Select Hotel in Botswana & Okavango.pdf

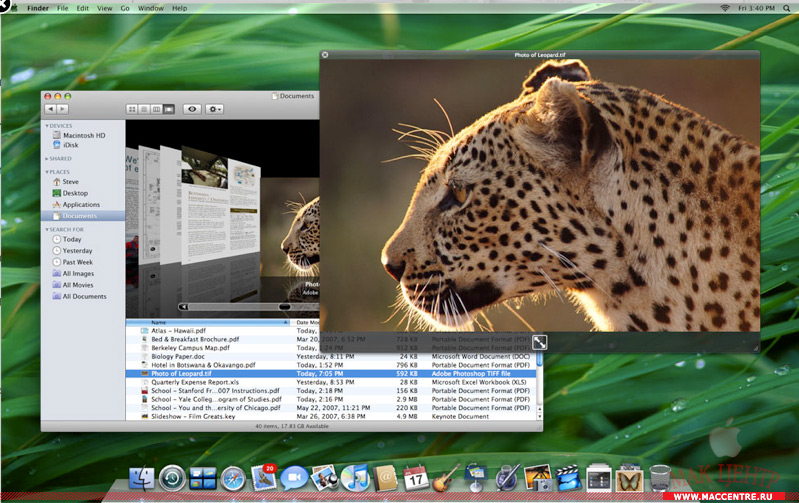[x=331, y=365]
